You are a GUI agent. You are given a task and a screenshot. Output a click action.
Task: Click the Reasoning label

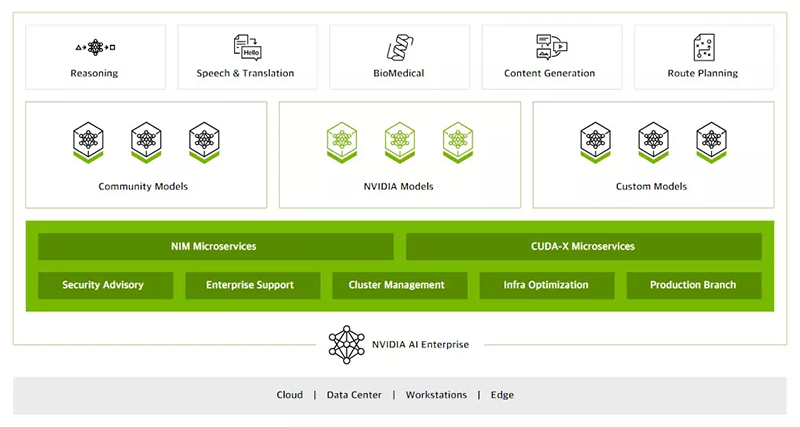point(94,73)
